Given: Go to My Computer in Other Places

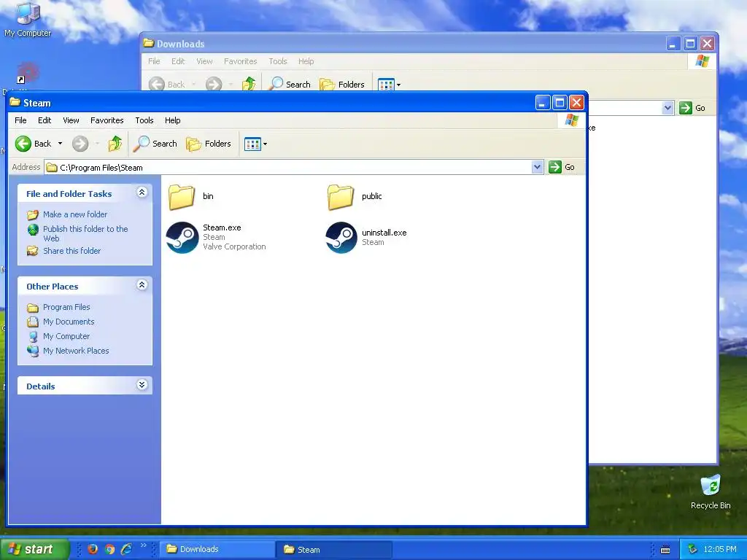Looking at the screenshot, I should point(66,336).
